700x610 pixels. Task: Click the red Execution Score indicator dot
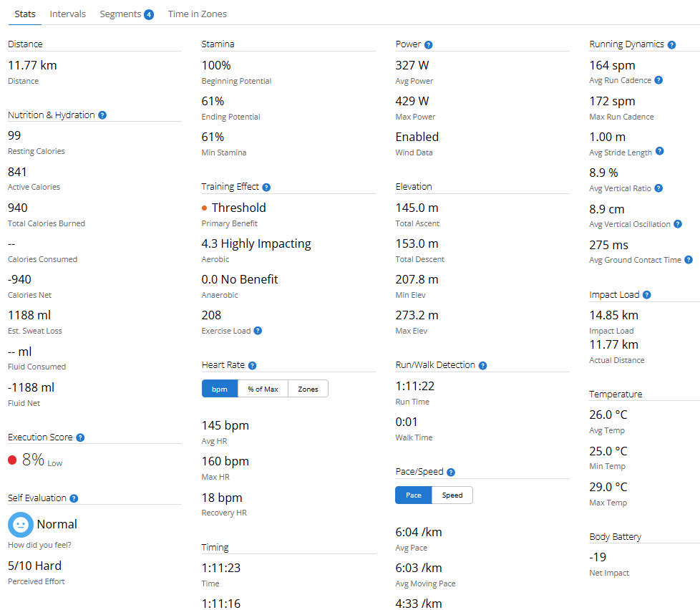[12, 460]
